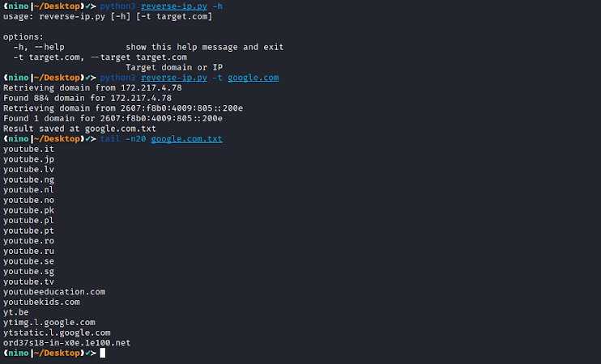Click the youtubeeducation.com output line
601x364 pixels.
pos(54,292)
